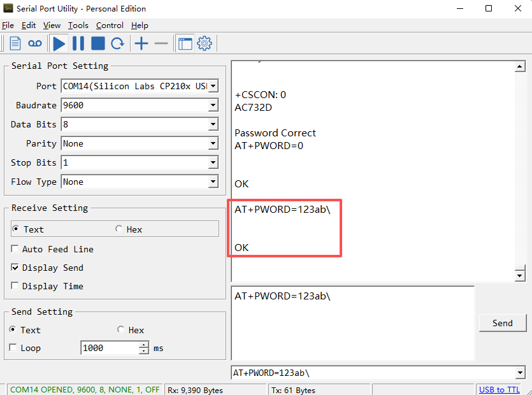The height and width of the screenshot is (395, 532).
Task: Select Text radio in Receive Setting
Action: click(15, 229)
